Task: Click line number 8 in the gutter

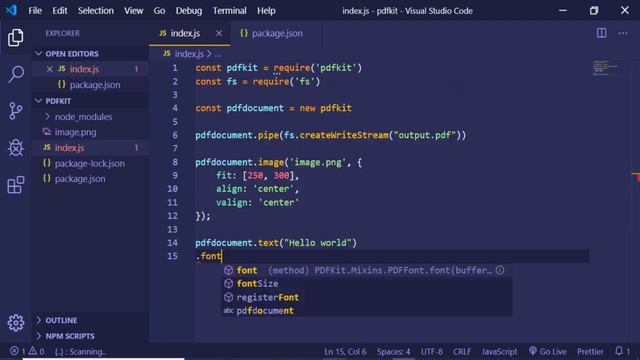Action: coord(175,162)
